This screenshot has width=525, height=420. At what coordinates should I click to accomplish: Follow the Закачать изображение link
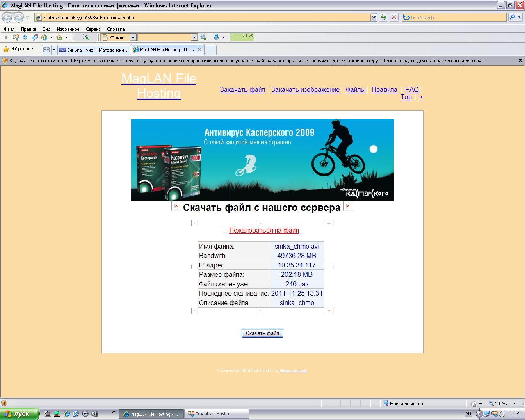[305, 89]
